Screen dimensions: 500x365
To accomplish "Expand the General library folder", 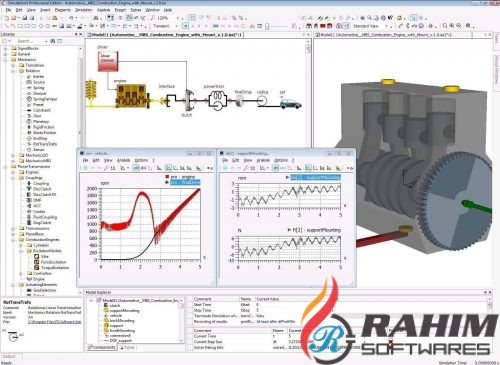I will [x=6, y=54].
